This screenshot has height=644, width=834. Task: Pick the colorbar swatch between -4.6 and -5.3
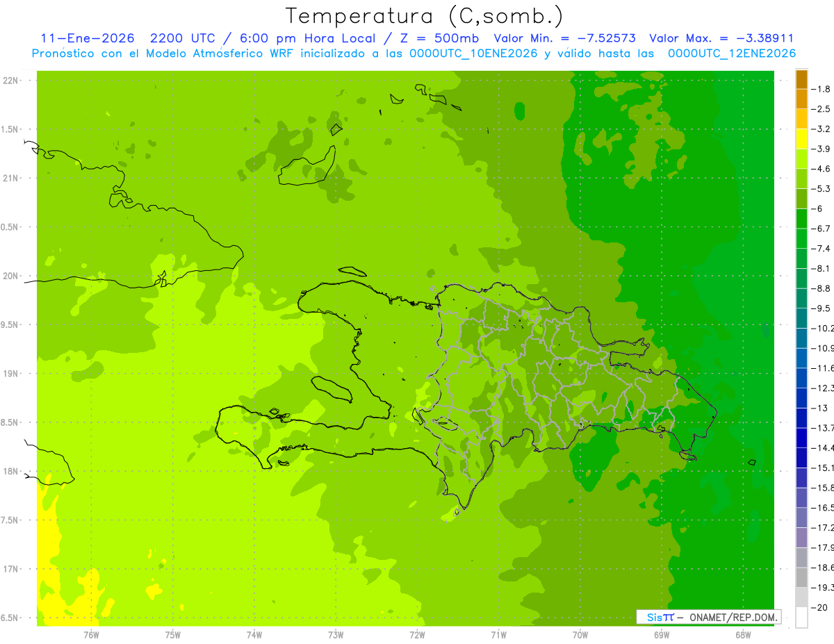pos(801,179)
